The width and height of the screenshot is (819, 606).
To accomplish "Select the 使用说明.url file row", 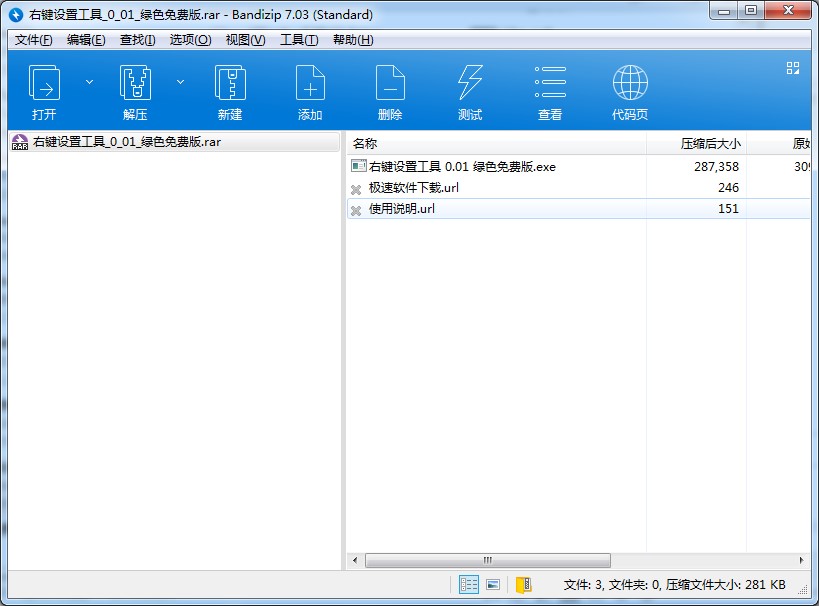I will (x=578, y=208).
